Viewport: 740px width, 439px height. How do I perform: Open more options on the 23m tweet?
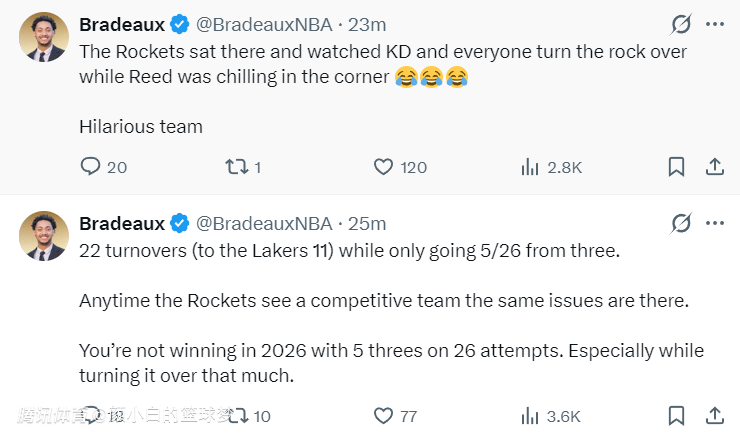click(x=715, y=24)
